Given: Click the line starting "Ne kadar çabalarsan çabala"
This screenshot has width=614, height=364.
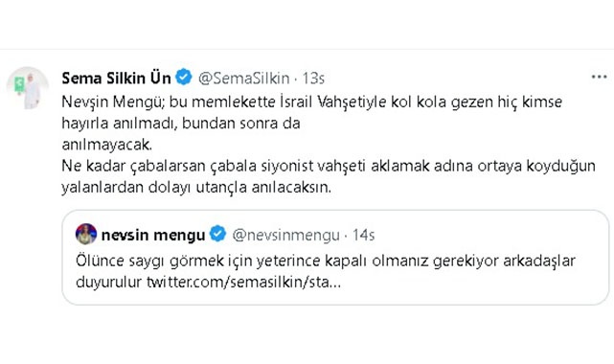Looking at the screenshot, I should click(x=329, y=166).
